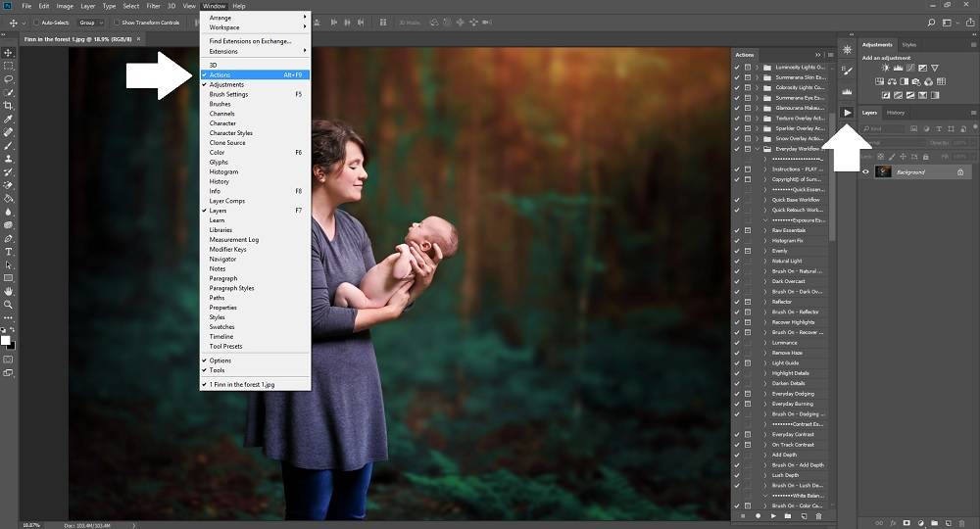
Task: Delete action with trash icon in Actions panel
Action: tap(818, 516)
